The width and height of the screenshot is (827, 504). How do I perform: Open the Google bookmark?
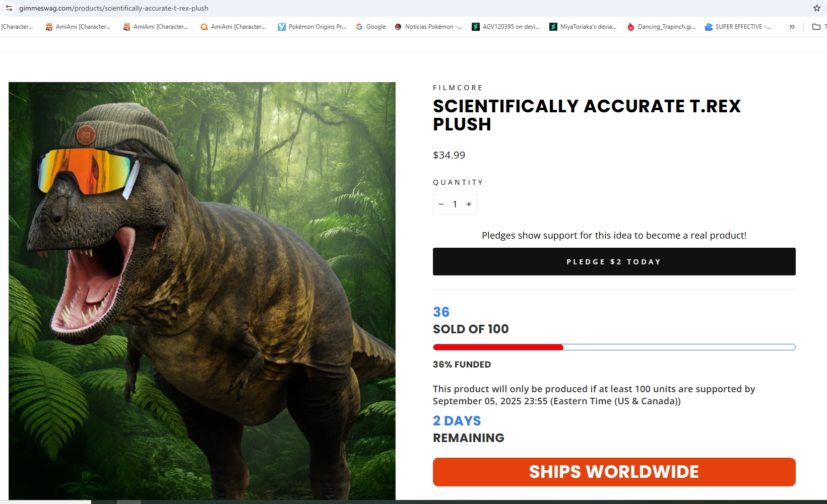tap(371, 27)
